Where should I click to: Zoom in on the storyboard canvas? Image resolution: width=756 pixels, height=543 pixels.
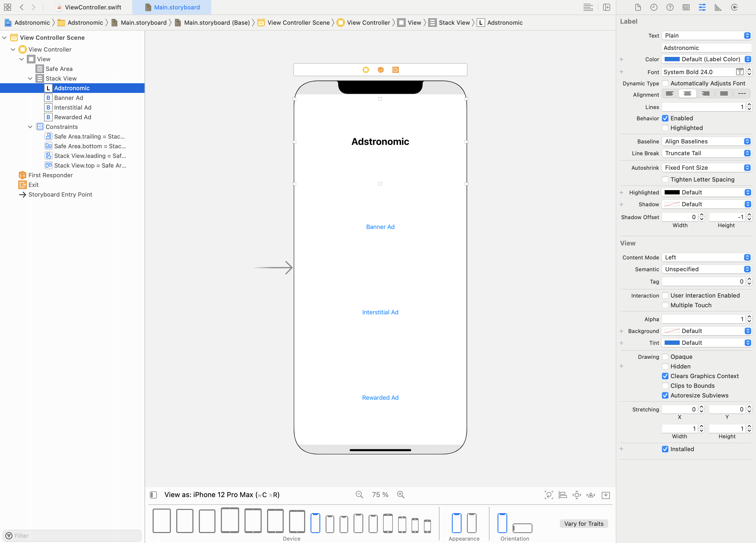pos(401,495)
